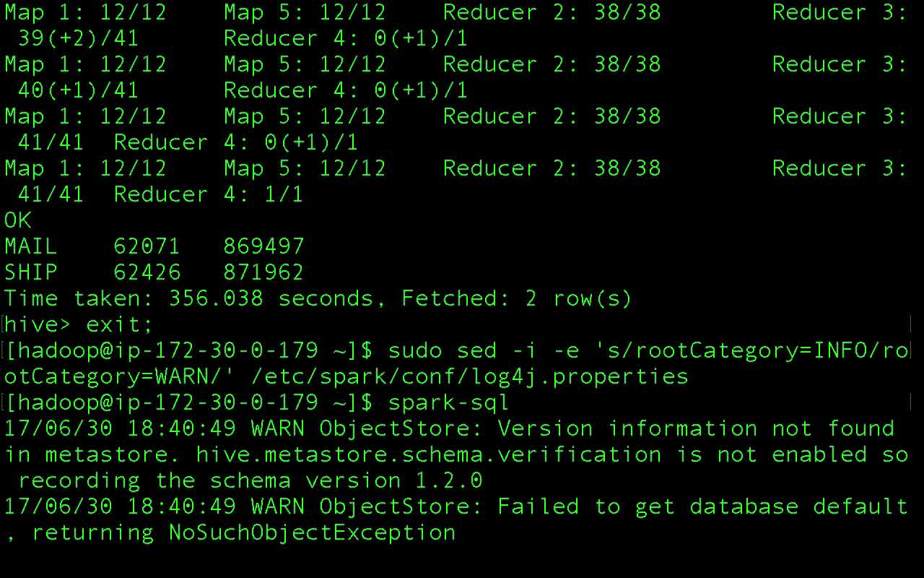924x578 pixels.
Task: Select the value 62071 in MAIL row
Action: [147, 246]
